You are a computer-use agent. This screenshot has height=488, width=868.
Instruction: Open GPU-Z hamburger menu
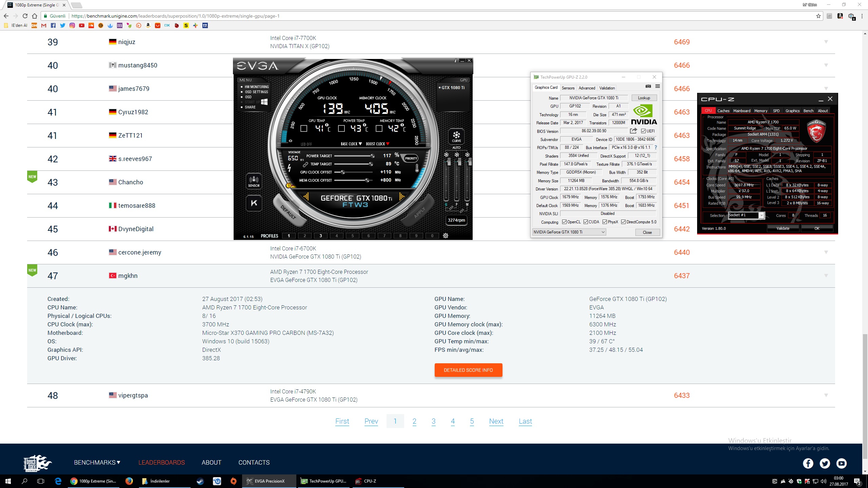(x=657, y=86)
